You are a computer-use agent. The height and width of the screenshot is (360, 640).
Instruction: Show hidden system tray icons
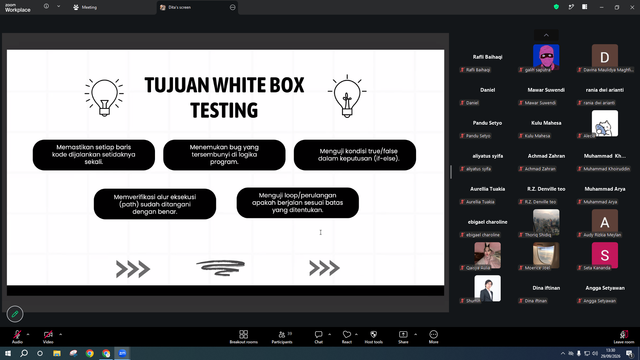[563, 353]
